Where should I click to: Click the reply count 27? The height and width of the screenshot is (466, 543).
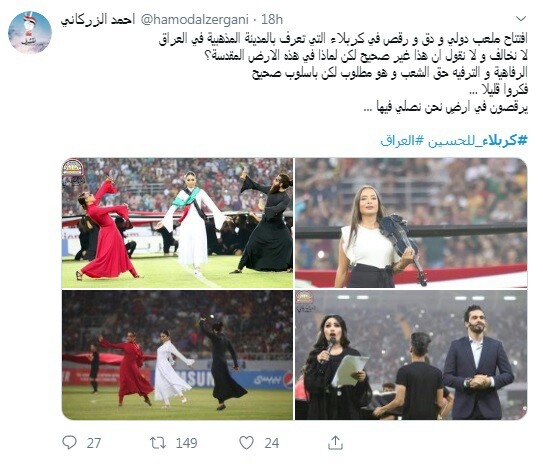point(94,443)
